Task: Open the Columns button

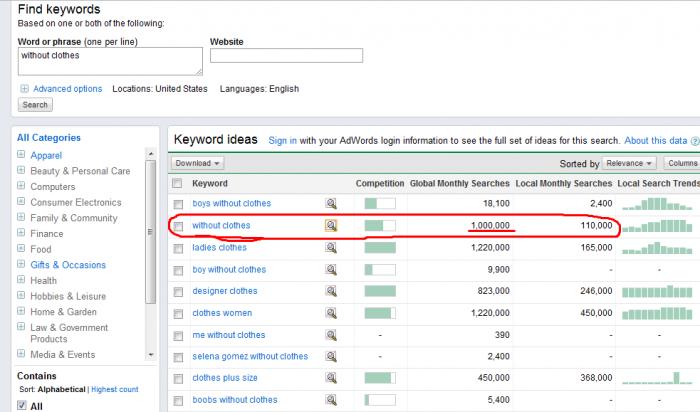Action: [x=681, y=163]
